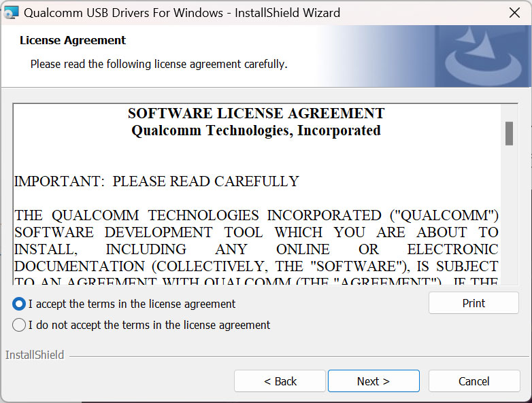532x403 pixels.
Task: Click the license text scrollbar thumb
Action: point(509,134)
